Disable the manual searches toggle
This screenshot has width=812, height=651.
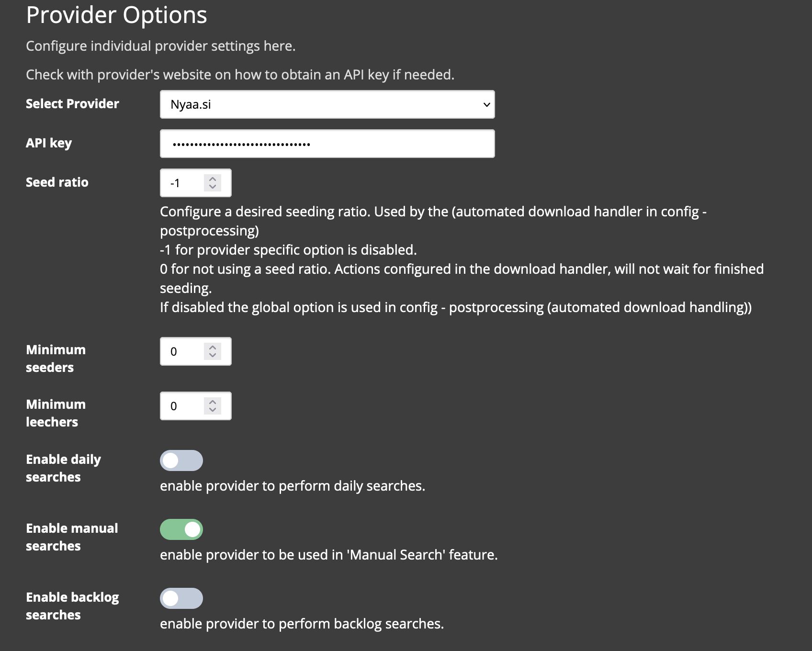[181, 529]
